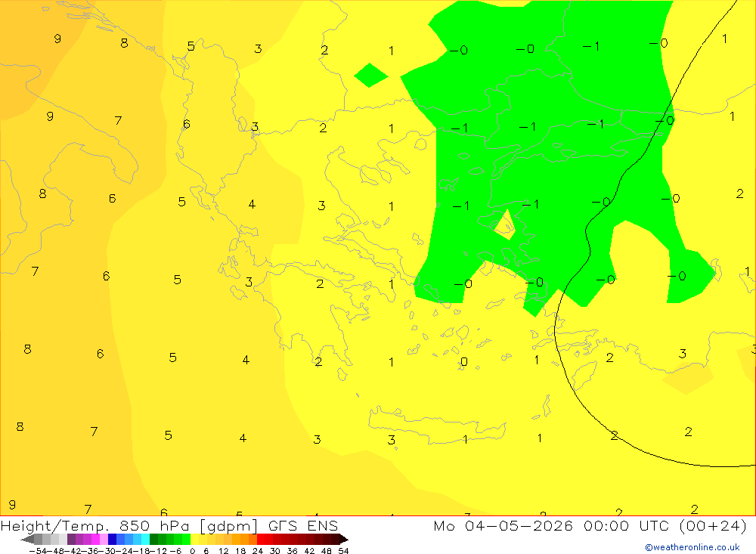
Task: Click the '-54' color scale label
Action: click(38, 551)
